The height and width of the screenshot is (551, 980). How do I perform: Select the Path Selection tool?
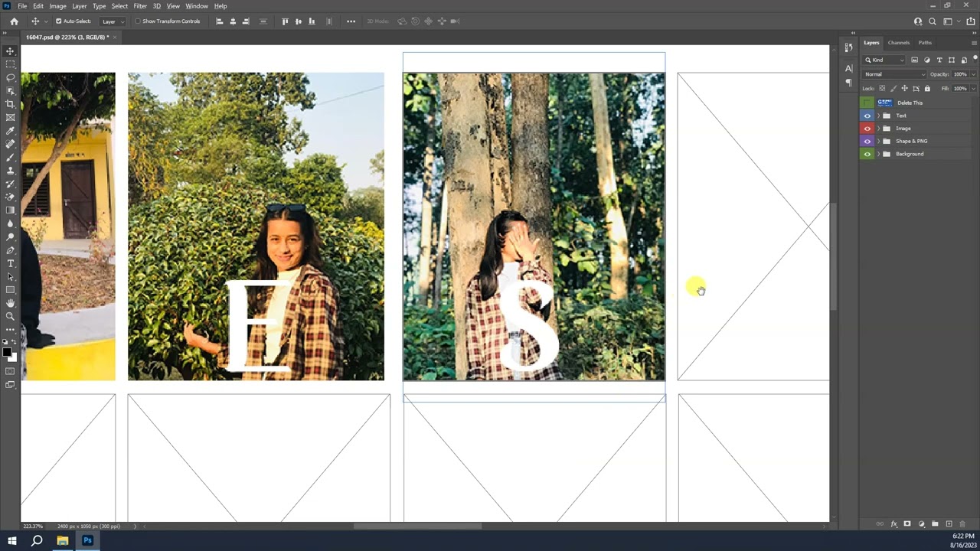[x=10, y=276]
